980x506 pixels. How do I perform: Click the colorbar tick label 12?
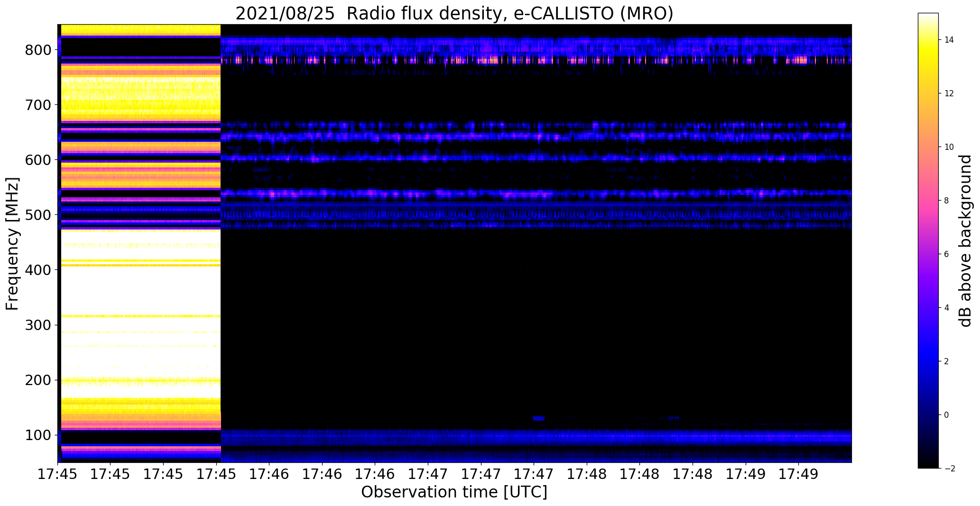[949, 93]
